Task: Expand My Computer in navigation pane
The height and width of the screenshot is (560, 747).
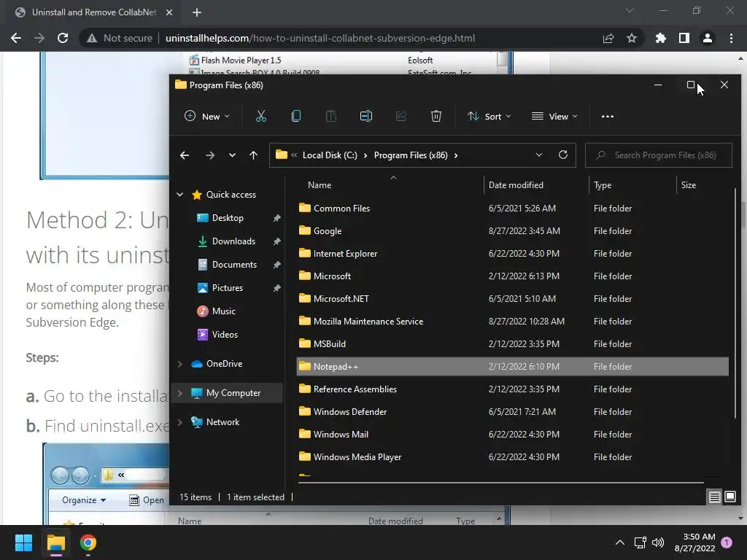Action: (180, 393)
